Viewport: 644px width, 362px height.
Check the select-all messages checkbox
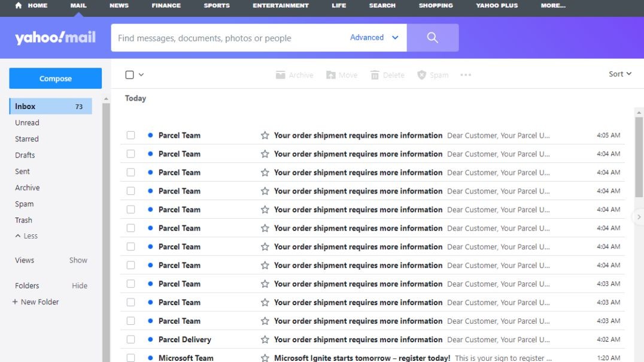[129, 74]
